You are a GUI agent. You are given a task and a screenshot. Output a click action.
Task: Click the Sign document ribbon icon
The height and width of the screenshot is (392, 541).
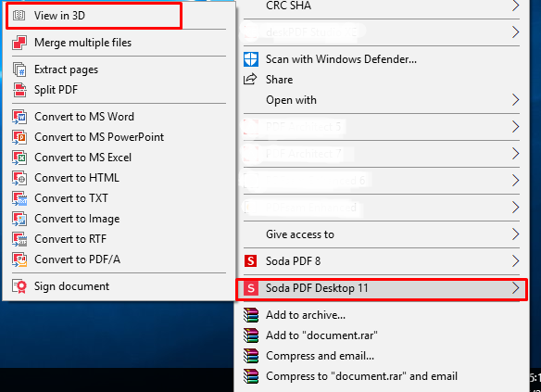click(x=19, y=286)
